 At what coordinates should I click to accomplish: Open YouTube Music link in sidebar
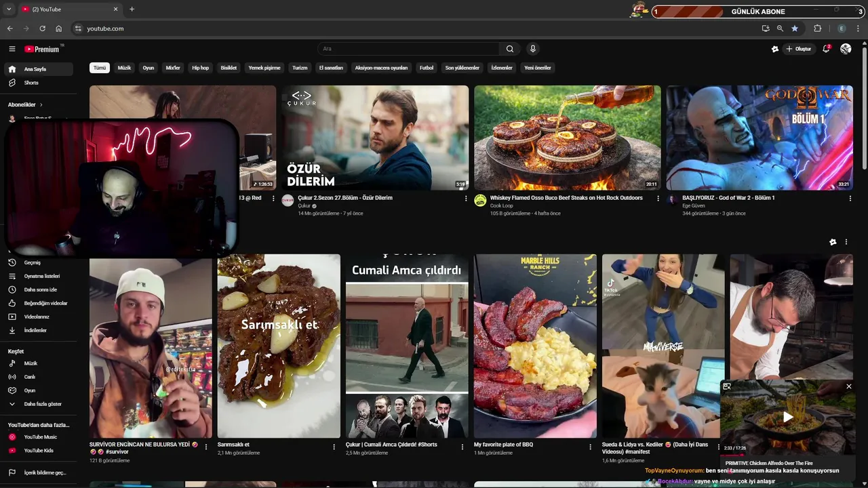point(39,437)
